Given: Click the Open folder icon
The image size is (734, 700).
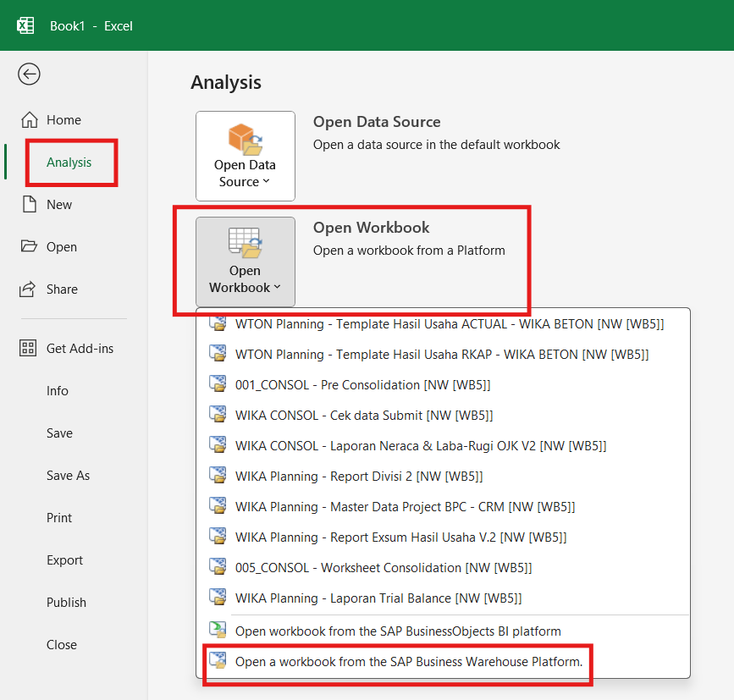Looking at the screenshot, I should pyautogui.click(x=30, y=247).
